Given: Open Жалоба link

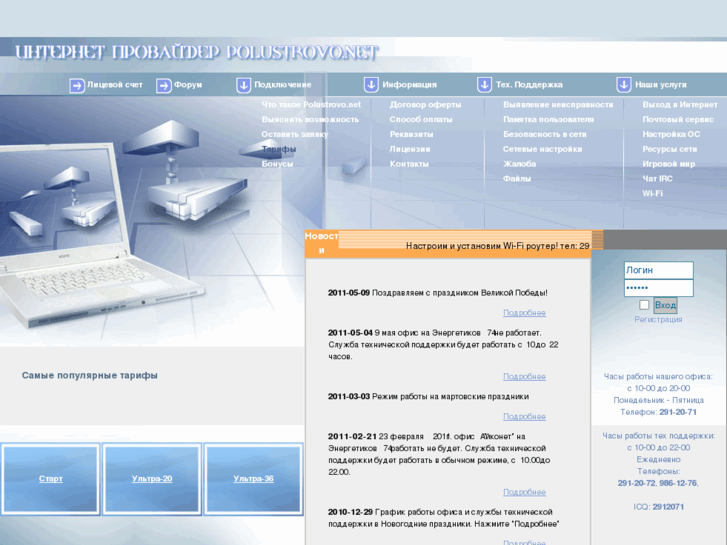Looking at the screenshot, I should pos(520,164).
